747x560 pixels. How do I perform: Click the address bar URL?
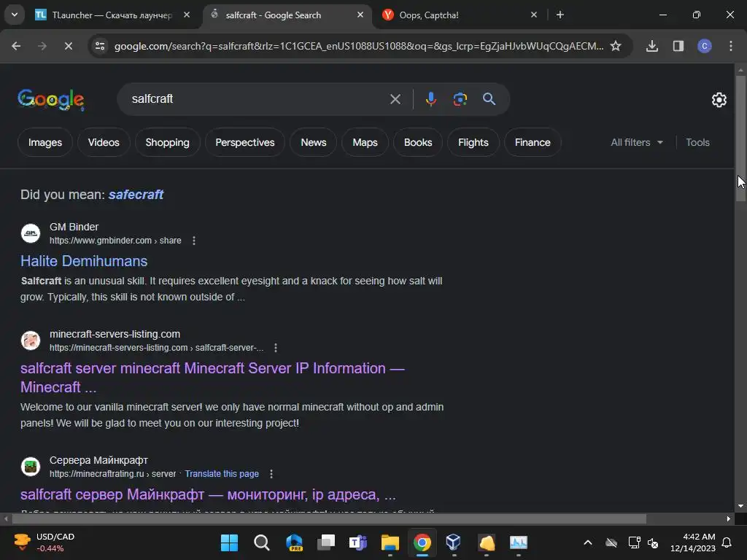pyautogui.click(x=359, y=46)
